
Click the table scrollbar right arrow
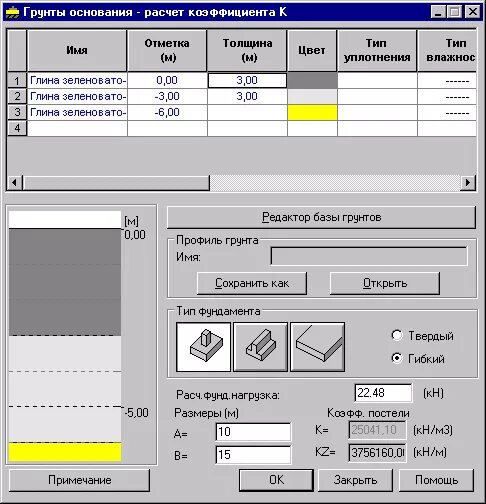pos(468,183)
